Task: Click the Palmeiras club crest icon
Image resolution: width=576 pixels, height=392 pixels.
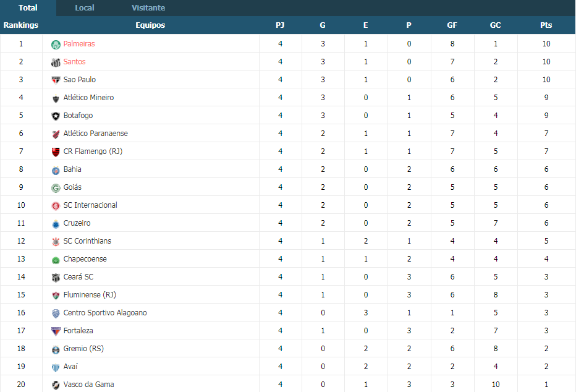Action: tap(56, 45)
